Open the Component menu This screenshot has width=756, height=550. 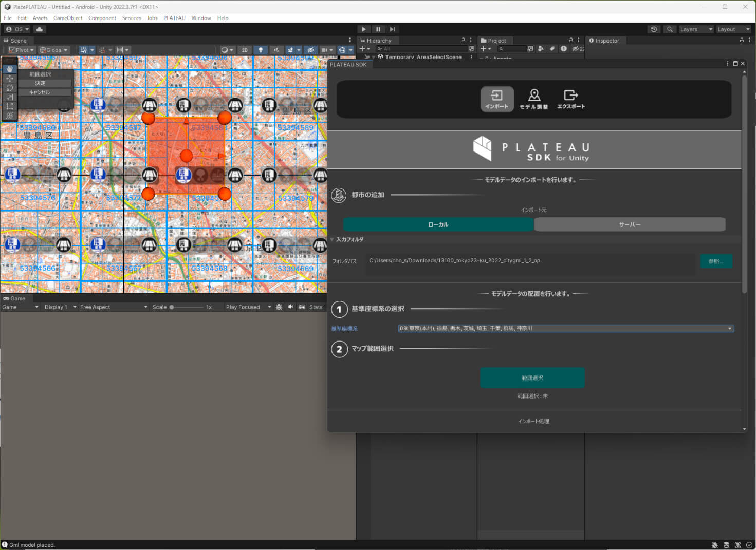(x=102, y=18)
